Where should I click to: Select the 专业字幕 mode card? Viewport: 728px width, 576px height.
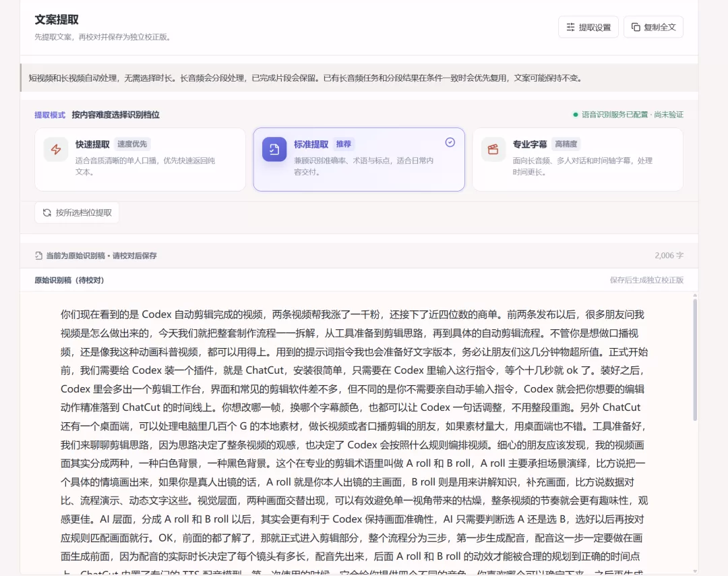(x=578, y=159)
